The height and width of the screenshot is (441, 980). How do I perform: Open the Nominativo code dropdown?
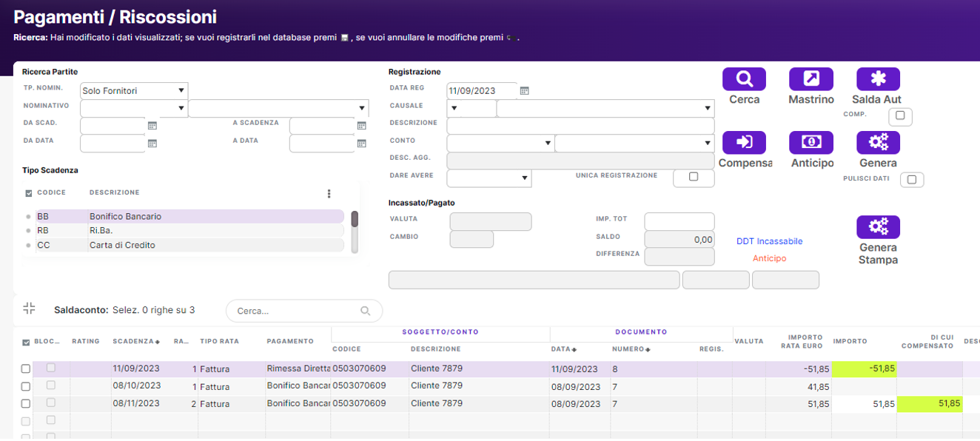pyautogui.click(x=181, y=109)
